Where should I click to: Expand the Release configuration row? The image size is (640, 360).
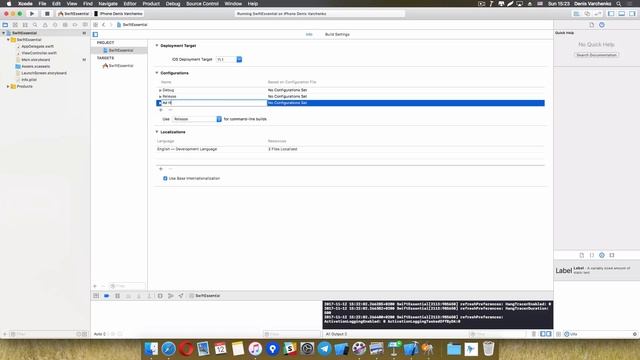[x=160, y=97]
